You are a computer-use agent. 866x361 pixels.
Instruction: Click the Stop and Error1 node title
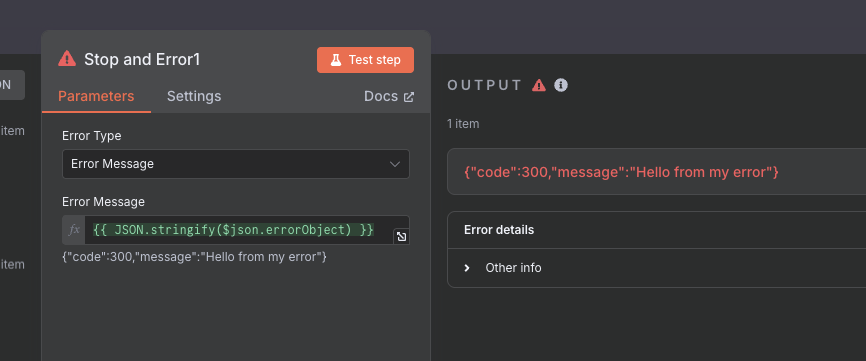coord(142,60)
